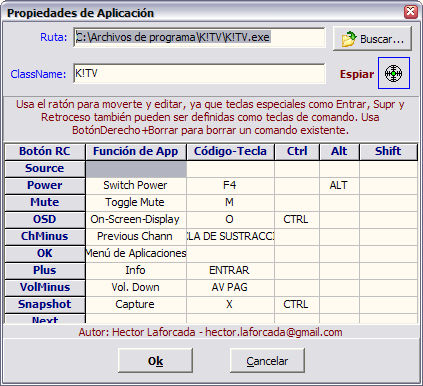Screen dimensions: 423x386
Task: Select the Snapshot row header
Action: pyautogui.click(x=45, y=305)
